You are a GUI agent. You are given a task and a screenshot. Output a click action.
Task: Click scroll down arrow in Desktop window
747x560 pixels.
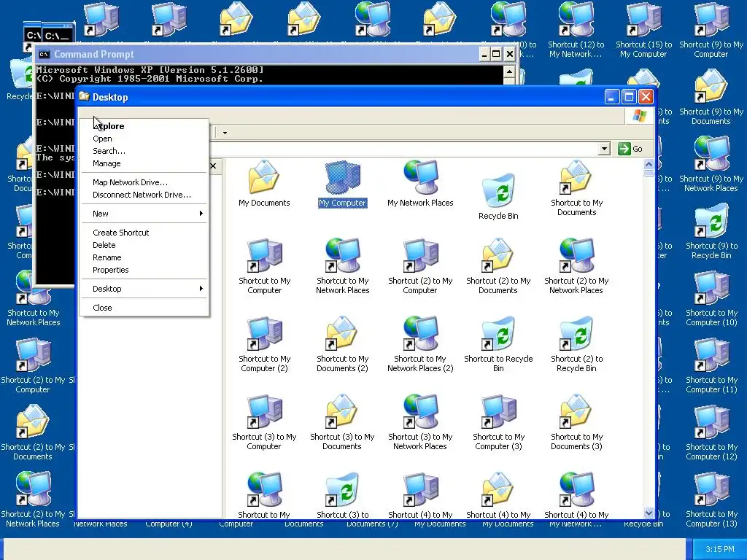649,513
